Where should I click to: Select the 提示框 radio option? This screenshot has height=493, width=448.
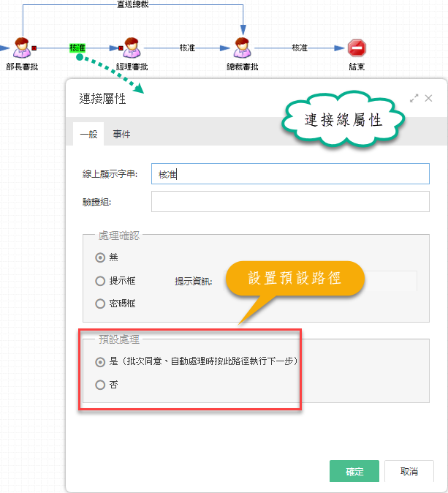[x=100, y=281]
